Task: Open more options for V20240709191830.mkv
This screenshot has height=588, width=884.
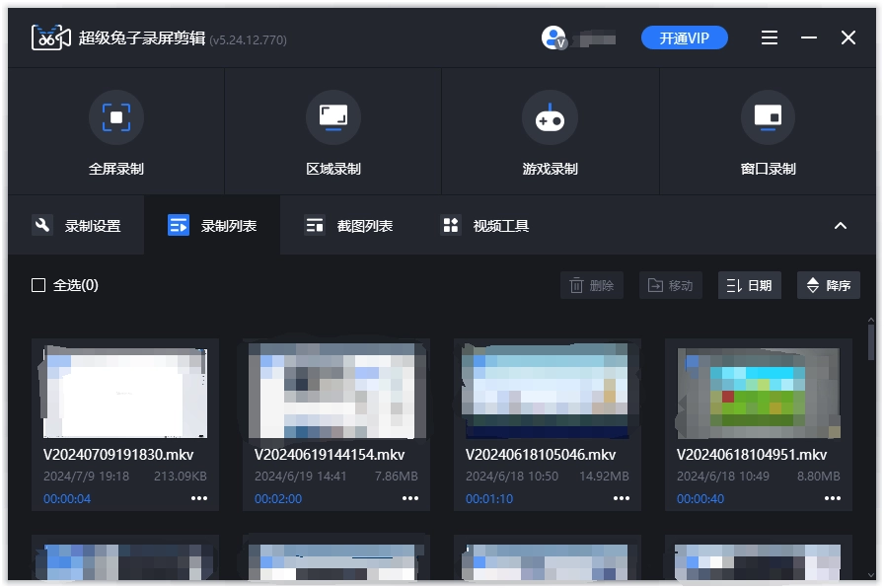Action: [199, 498]
